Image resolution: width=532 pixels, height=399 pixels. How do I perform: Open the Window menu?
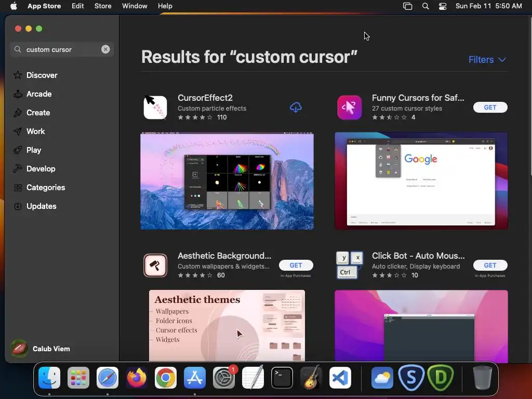pos(135,6)
